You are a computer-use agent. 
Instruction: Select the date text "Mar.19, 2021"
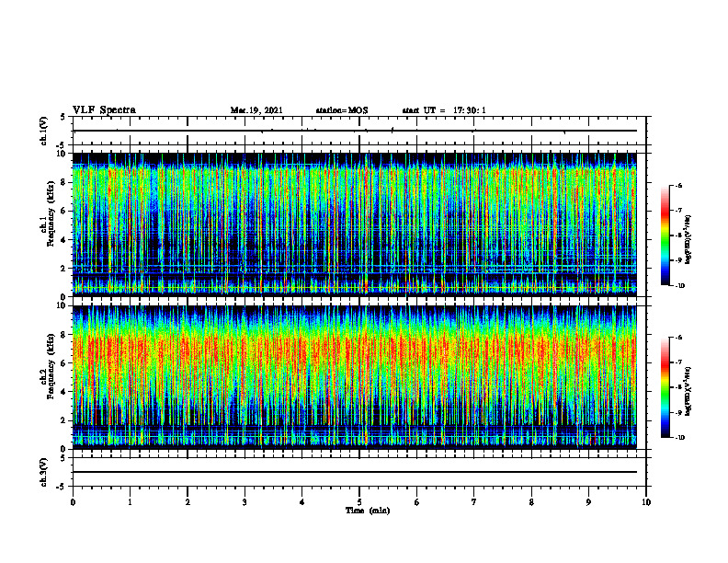[256, 110]
